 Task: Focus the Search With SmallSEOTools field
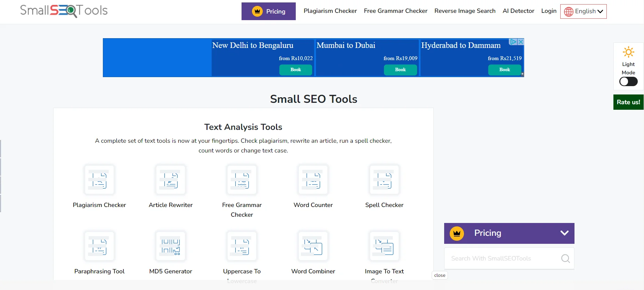tap(509, 258)
